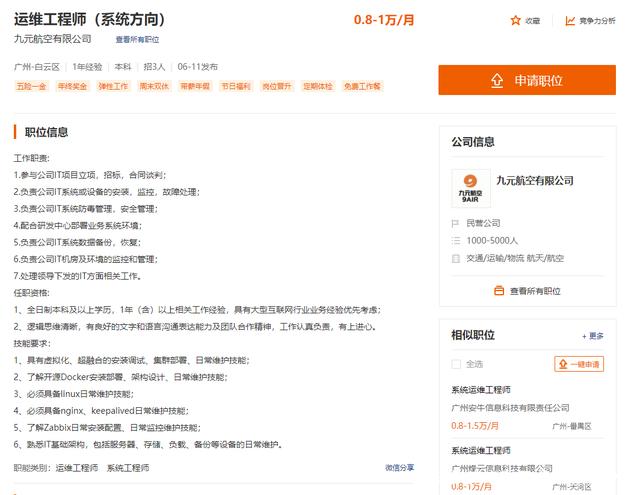This screenshot has width=640, height=495.
Task: Click the flag icon next to 民营公司
Action: click(456, 223)
